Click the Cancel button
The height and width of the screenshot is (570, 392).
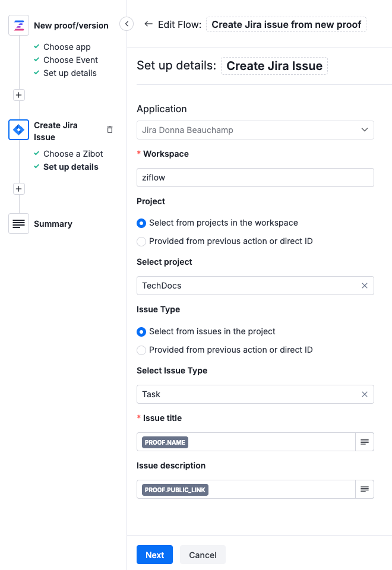coord(203,555)
